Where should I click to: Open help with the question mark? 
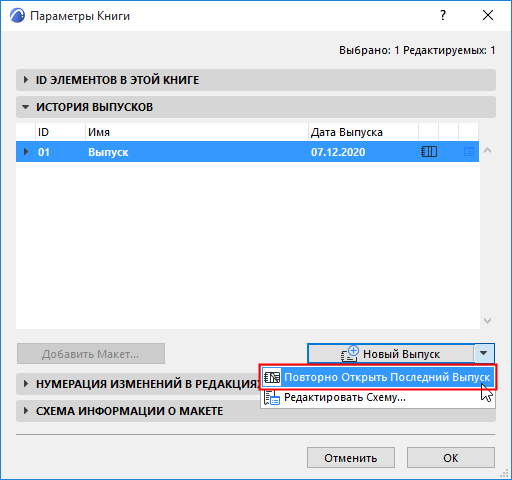tap(443, 15)
